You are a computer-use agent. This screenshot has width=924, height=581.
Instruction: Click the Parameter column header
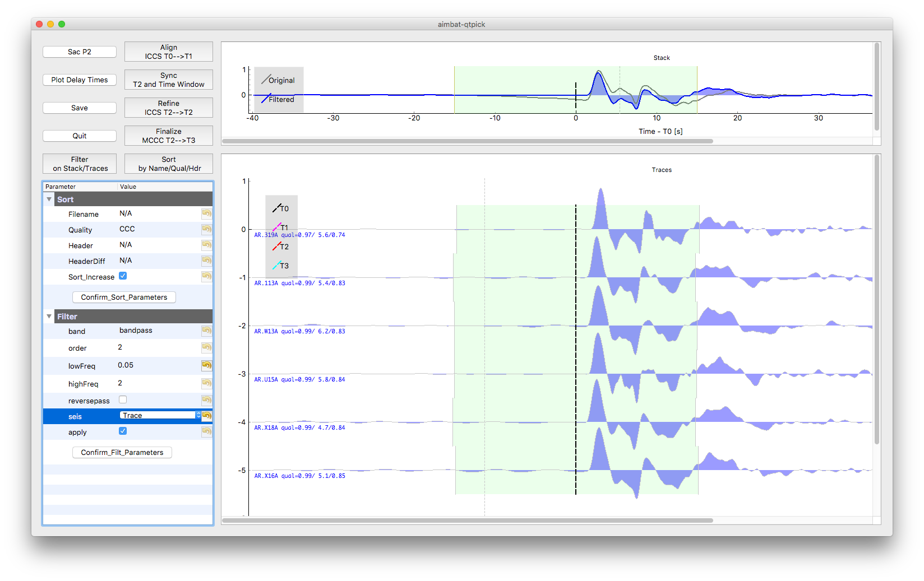80,187
